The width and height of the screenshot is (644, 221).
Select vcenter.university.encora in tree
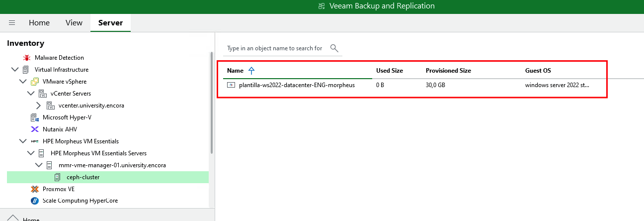(x=91, y=106)
